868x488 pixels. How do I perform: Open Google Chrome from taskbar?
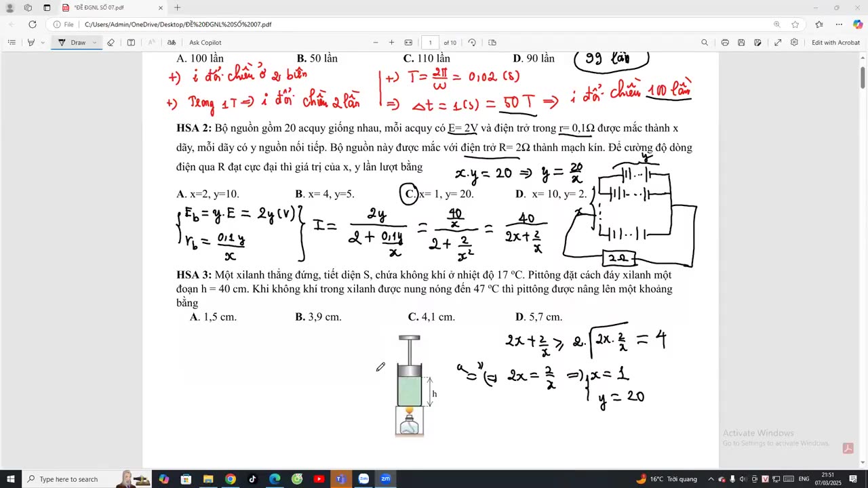pyautogui.click(x=231, y=479)
